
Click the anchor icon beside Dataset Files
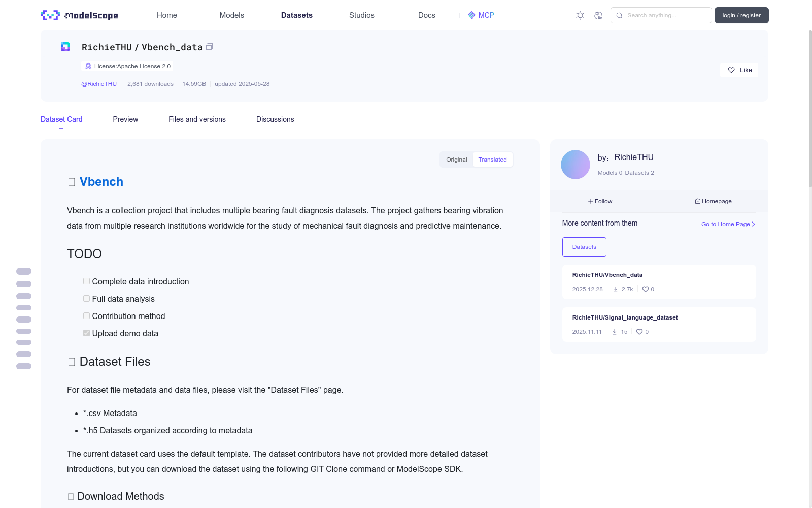tap(72, 362)
